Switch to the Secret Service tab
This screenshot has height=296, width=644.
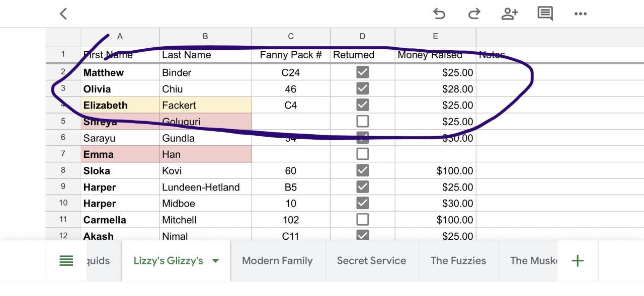coord(371,260)
